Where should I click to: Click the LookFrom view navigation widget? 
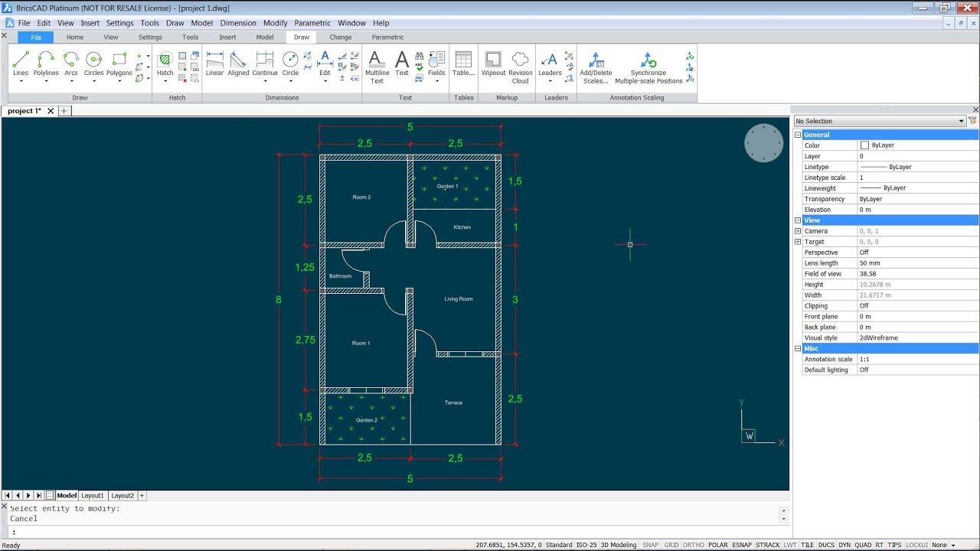763,142
